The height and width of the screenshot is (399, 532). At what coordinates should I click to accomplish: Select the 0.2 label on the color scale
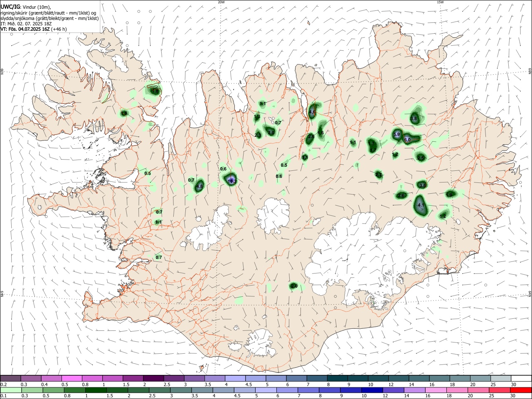(x=3, y=384)
